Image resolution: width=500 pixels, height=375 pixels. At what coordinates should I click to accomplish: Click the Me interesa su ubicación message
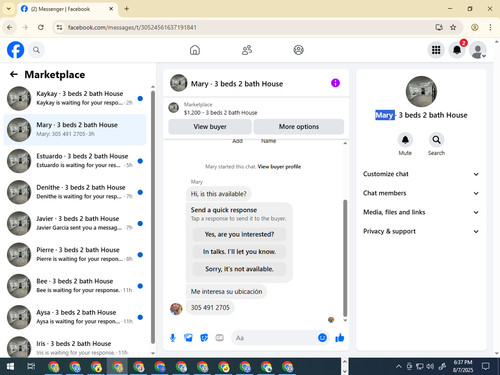pyautogui.click(x=226, y=291)
